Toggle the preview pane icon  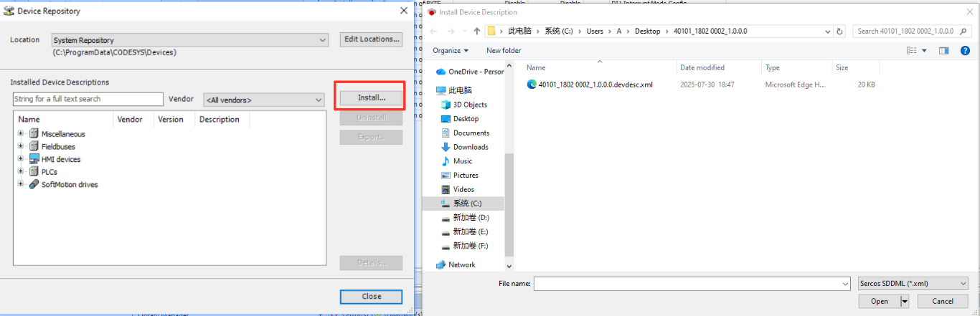[944, 51]
